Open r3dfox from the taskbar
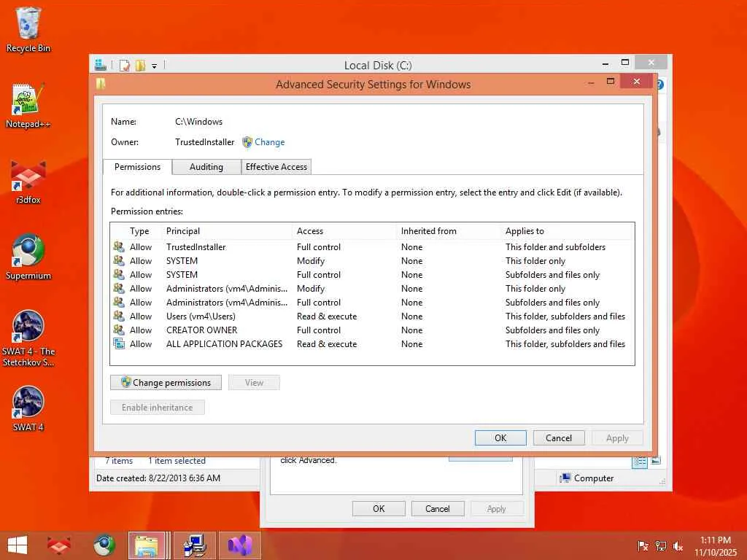The height and width of the screenshot is (560, 747). pyautogui.click(x=58, y=545)
